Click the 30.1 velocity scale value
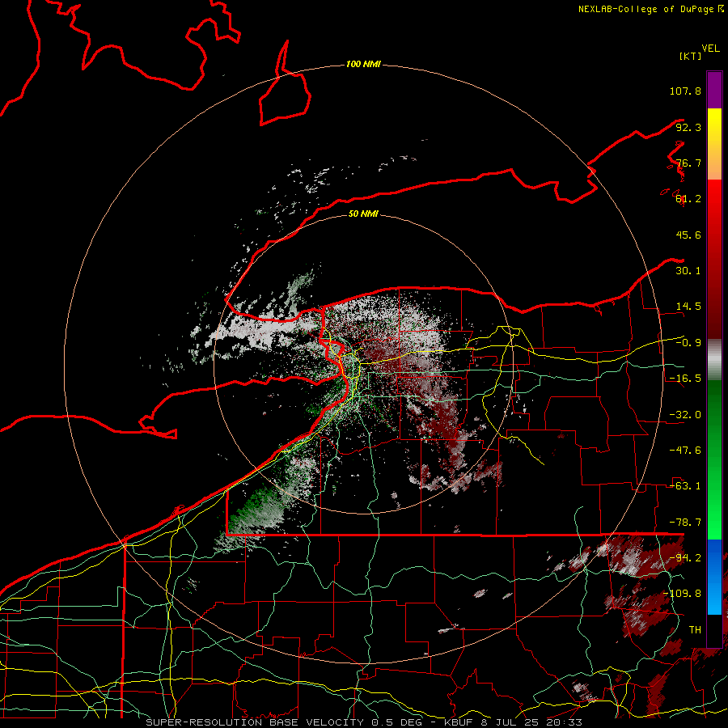Screen dimensions: 728x728 click(688, 271)
